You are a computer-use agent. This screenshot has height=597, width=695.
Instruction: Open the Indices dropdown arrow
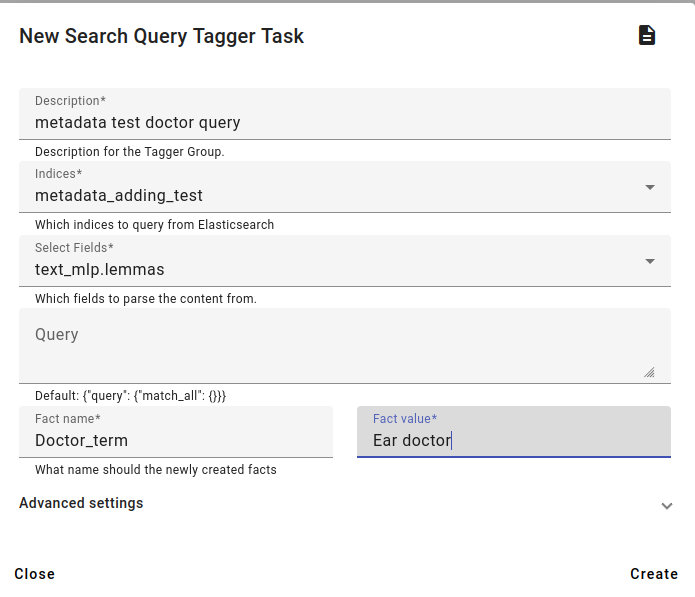[x=650, y=187]
